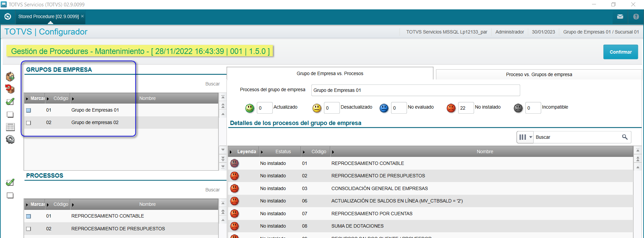The width and height of the screenshot is (644, 238).
Task: Expand Estatus column arrow in details grid
Action: [x=262, y=152]
